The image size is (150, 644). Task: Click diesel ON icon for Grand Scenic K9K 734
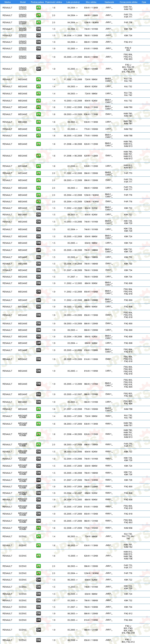(38, 35)
